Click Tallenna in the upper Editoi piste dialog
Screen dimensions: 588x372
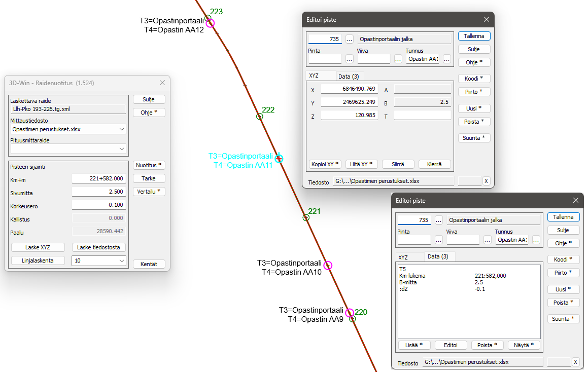[474, 36]
